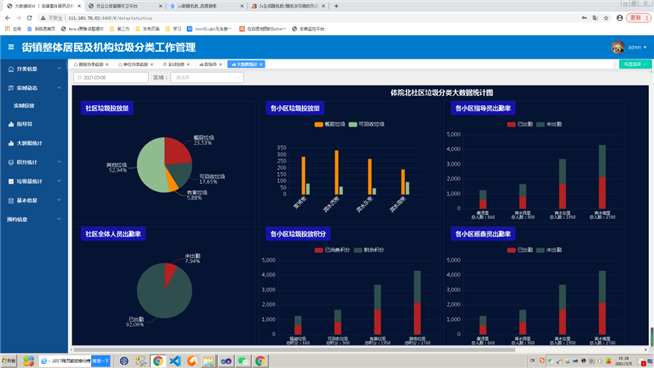Click the red 餐厨垃圾 slice of 社区垃圾投放量 pie

[177, 151]
